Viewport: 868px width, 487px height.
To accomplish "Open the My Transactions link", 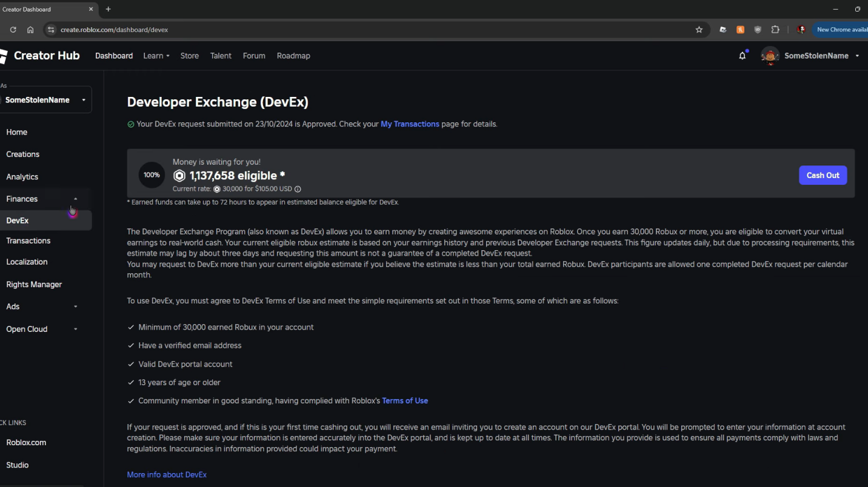I will [410, 124].
